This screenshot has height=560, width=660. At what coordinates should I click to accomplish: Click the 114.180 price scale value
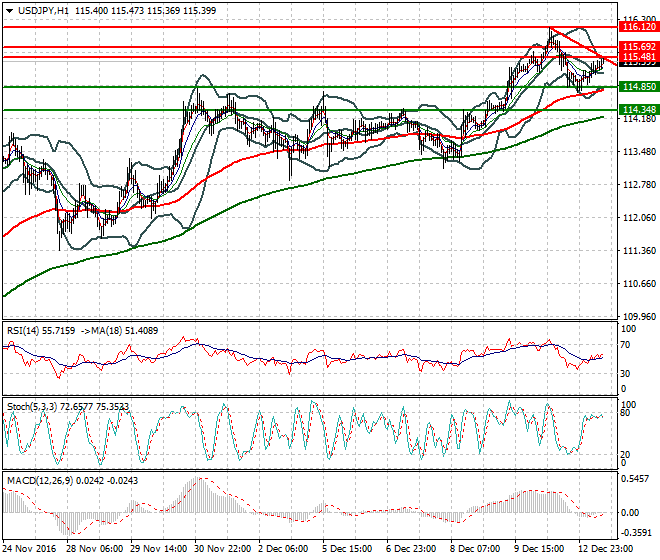pyautogui.click(x=639, y=119)
